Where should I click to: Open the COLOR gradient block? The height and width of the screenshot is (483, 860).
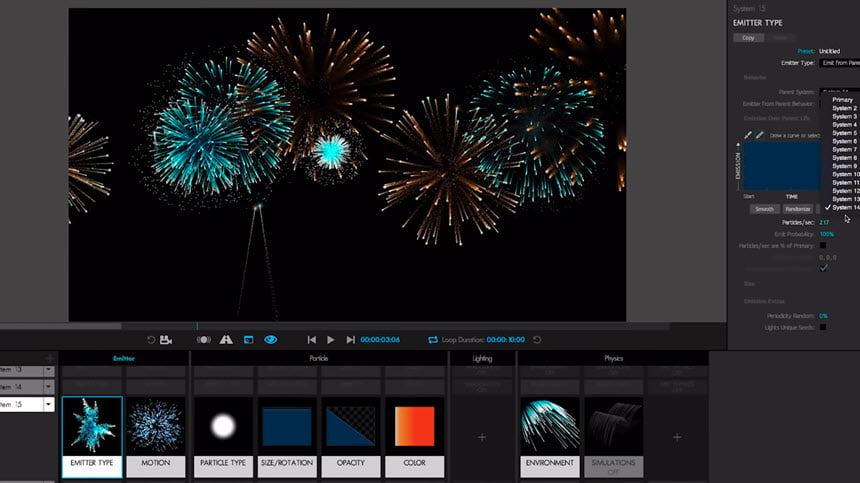pos(415,437)
